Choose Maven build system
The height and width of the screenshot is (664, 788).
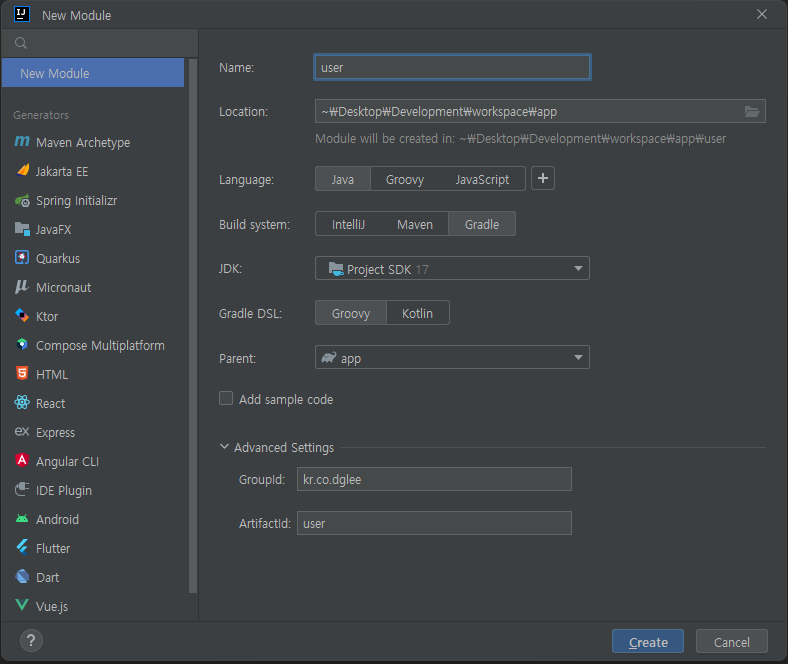click(415, 224)
